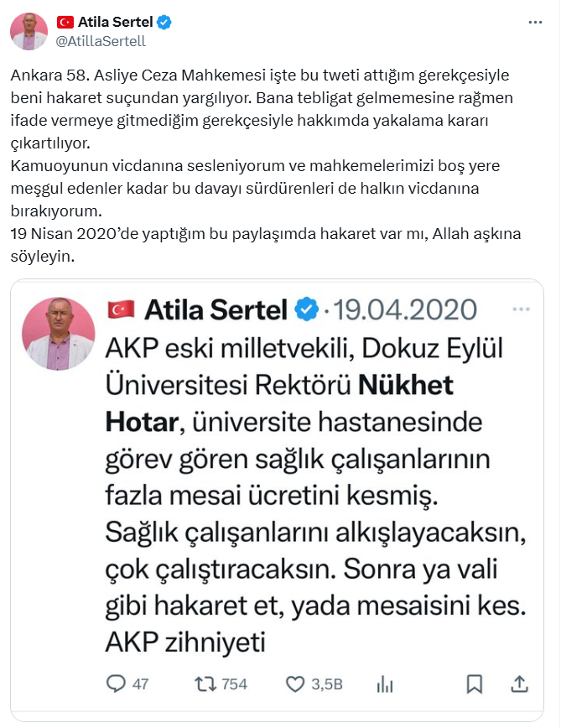The width and height of the screenshot is (561, 728).
Task: Like the post with the heart icon
Action: tap(294, 685)
